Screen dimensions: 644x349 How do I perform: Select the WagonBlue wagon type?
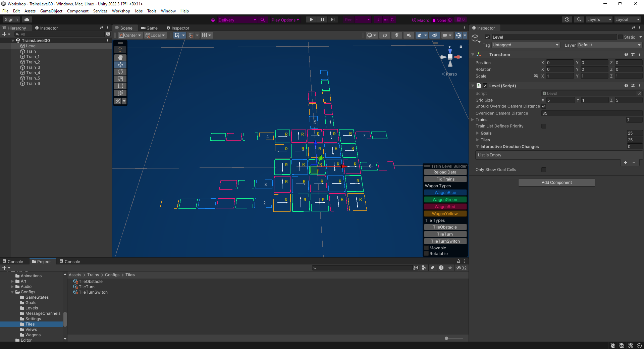(445, 193)
